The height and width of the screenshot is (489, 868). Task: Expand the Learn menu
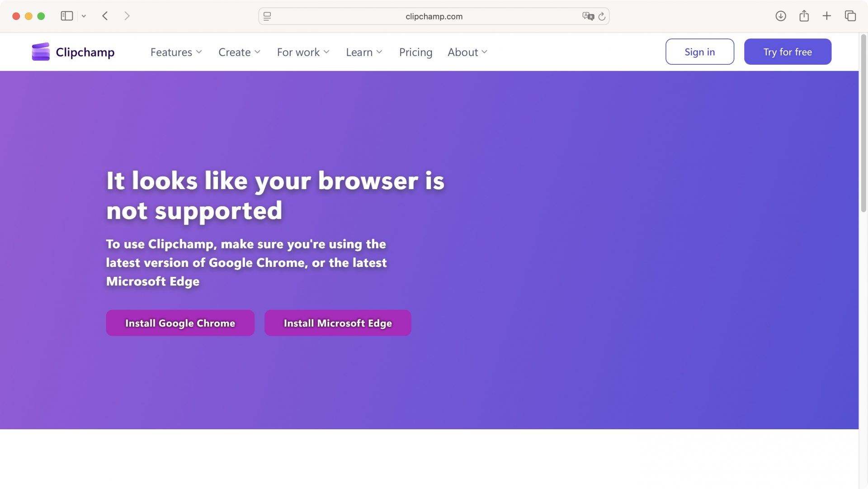point(364,52)
